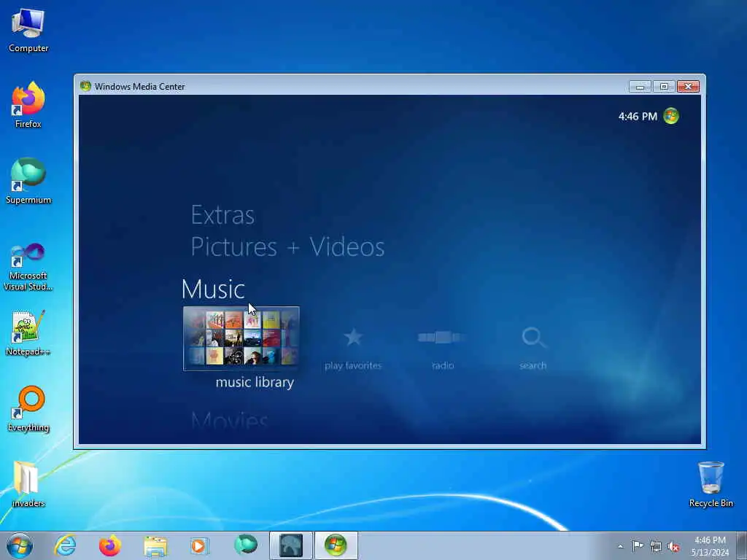Open Supermium from the taskbar
This screenshot has width=747, height=560.
point(245,545)
